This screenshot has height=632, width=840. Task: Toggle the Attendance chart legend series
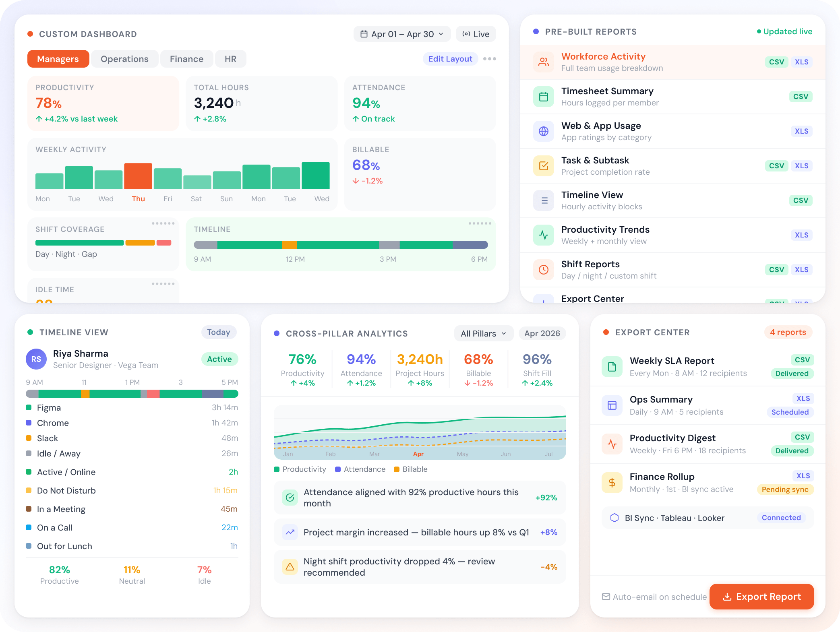tap(360, 469)
